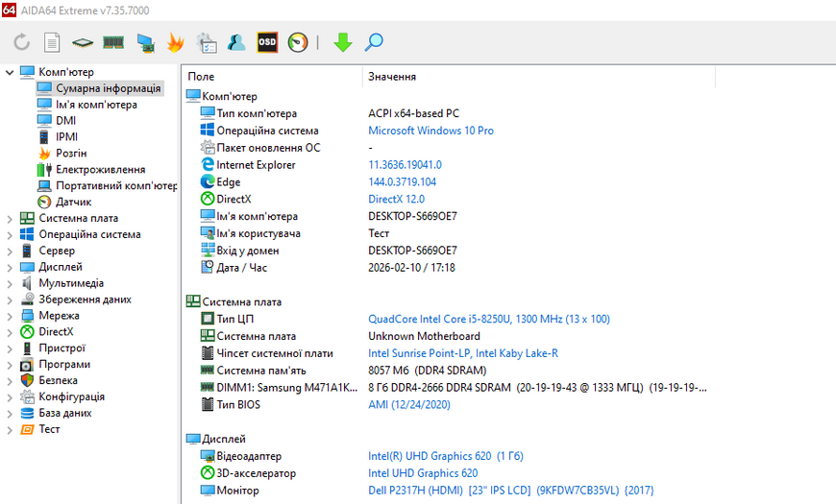Select the Тест tree category
The image size is (836, 504).
pyautogui.click(x=49, y=429)
